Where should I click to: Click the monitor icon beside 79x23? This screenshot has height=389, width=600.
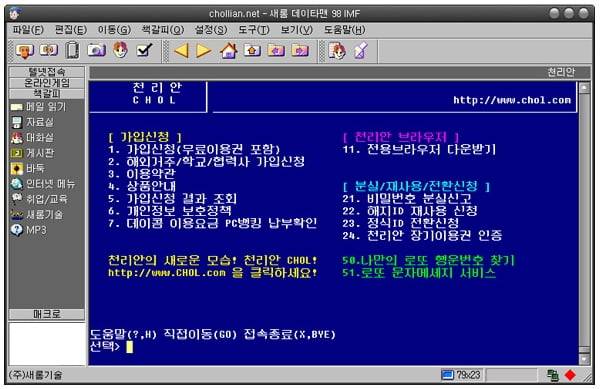[447, 375]
